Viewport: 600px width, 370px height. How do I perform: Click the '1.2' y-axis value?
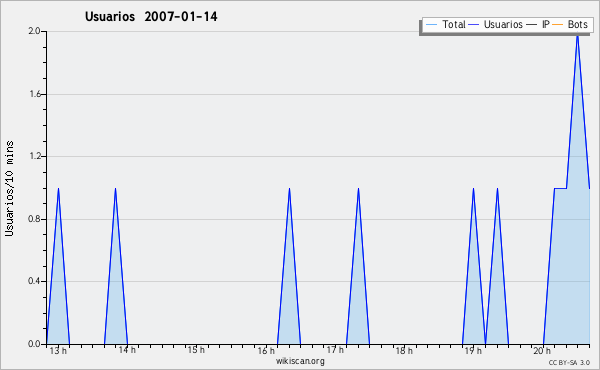pyautogui.click(x=34, y=156)
